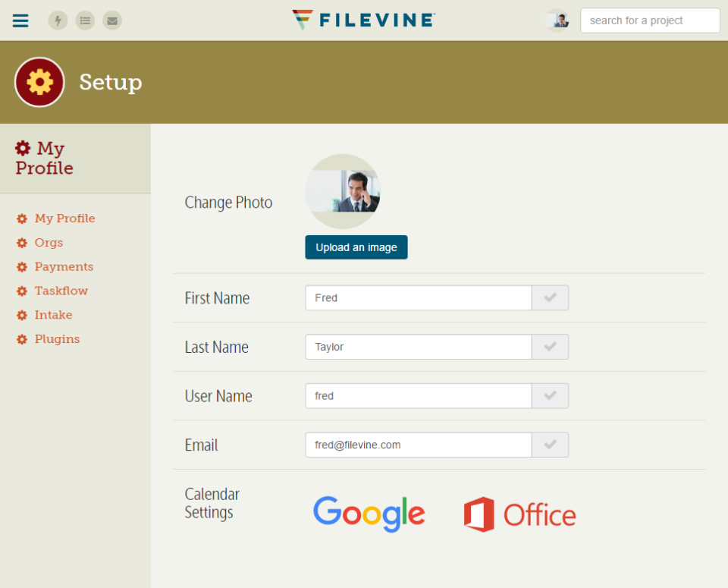Screen dimensions: 728x588
Task: Click the Setup gear badge icon
Action: [x=39, y=82]
